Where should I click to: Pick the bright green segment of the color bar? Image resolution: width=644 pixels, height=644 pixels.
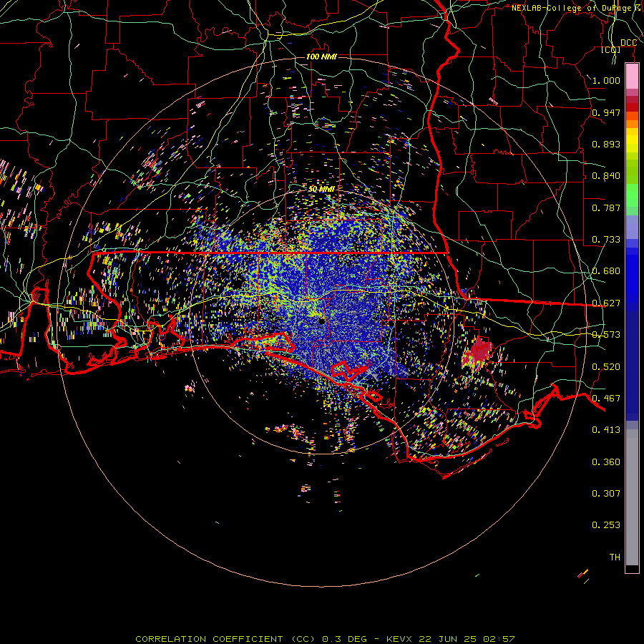click(x=632, y=195)
